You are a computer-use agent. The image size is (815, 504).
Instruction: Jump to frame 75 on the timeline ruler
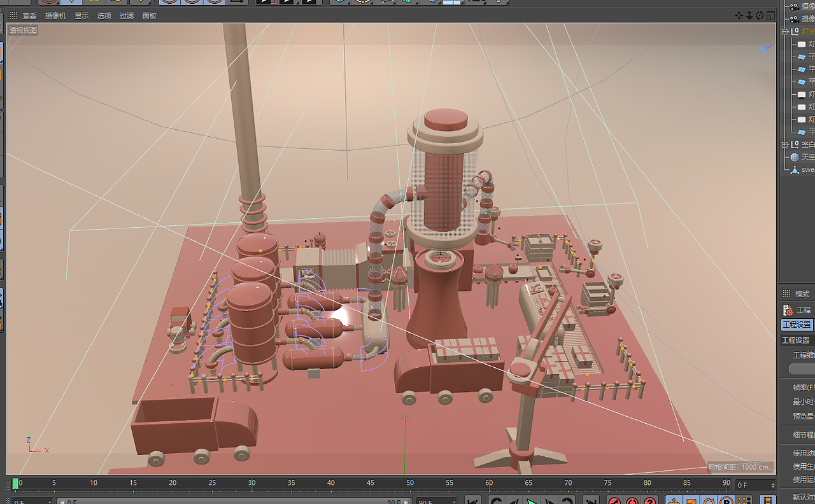tap(608, 484)
